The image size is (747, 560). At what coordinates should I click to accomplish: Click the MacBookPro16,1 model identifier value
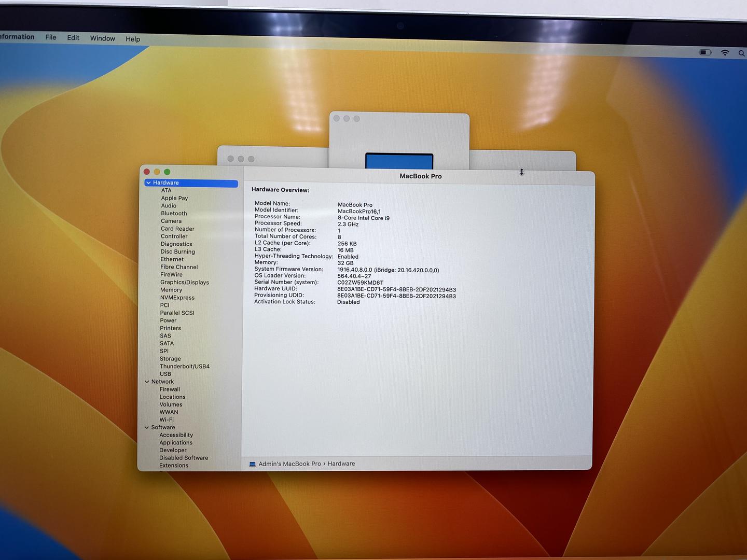(359, 212)
